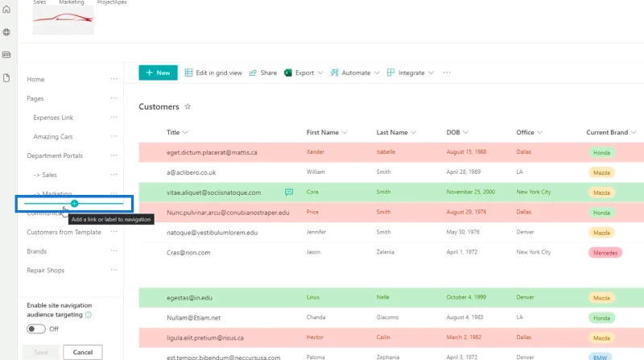Viewport: 644px width, 360px height.
Task: Open the ellipsis menu for -> Sales
Action: point(114,174)
